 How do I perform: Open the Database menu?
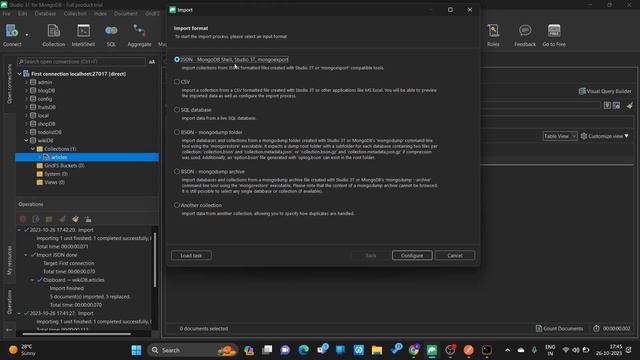(x=45, y=13)
